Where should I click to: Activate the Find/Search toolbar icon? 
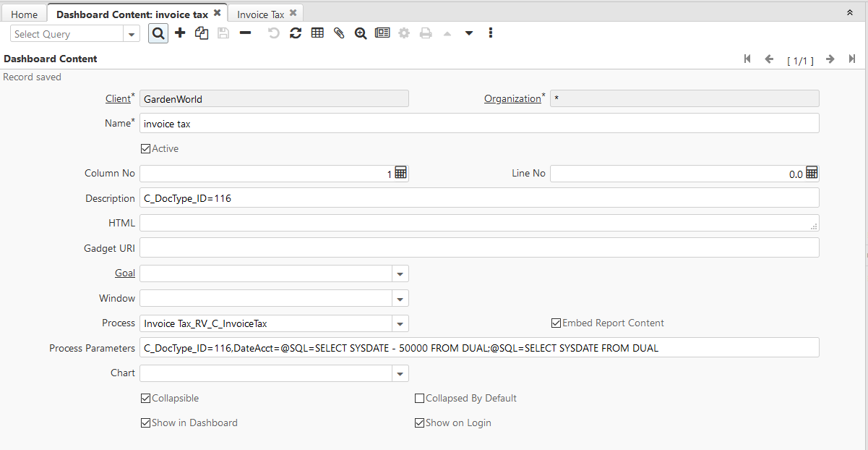point(158,33)
